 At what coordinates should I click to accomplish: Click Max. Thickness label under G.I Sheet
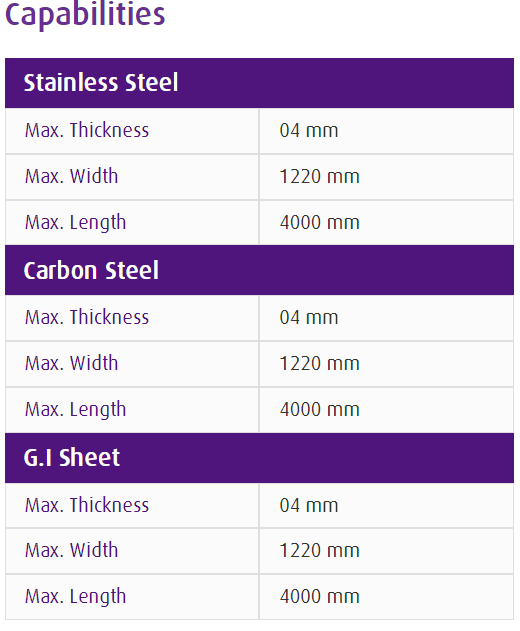(87, 505)
